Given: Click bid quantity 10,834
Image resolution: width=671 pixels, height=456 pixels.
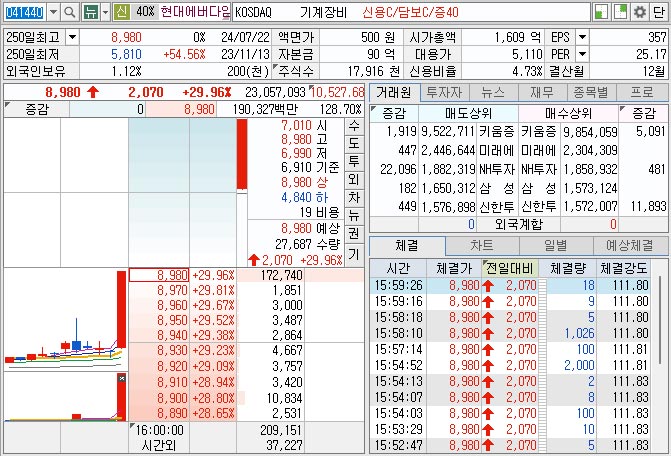Looking at the screenshot, I should click(x=285, y=398).
